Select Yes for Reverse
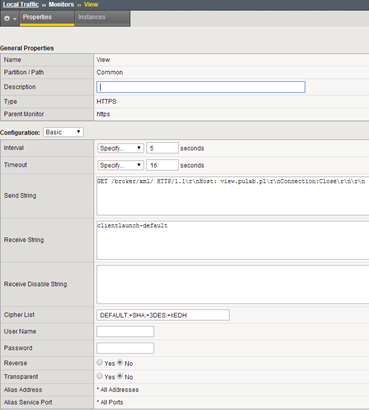The height and width of the screenshot is (410, 369). [x=100, y=362]
